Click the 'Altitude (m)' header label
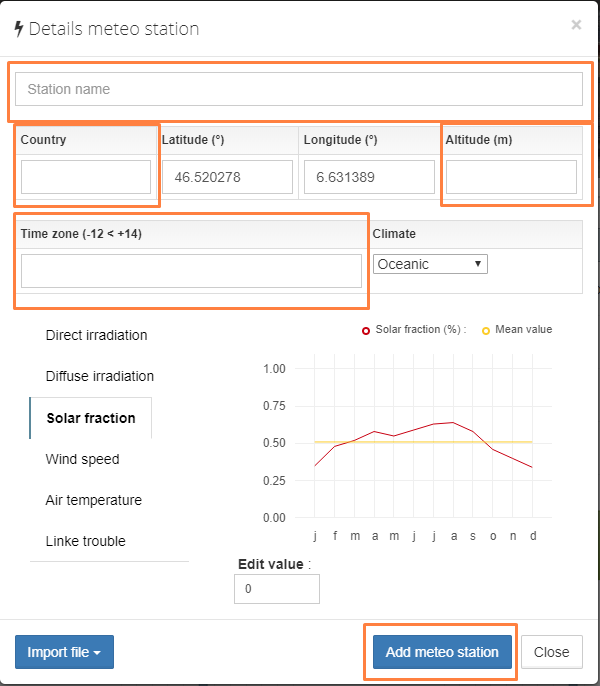 479,140
